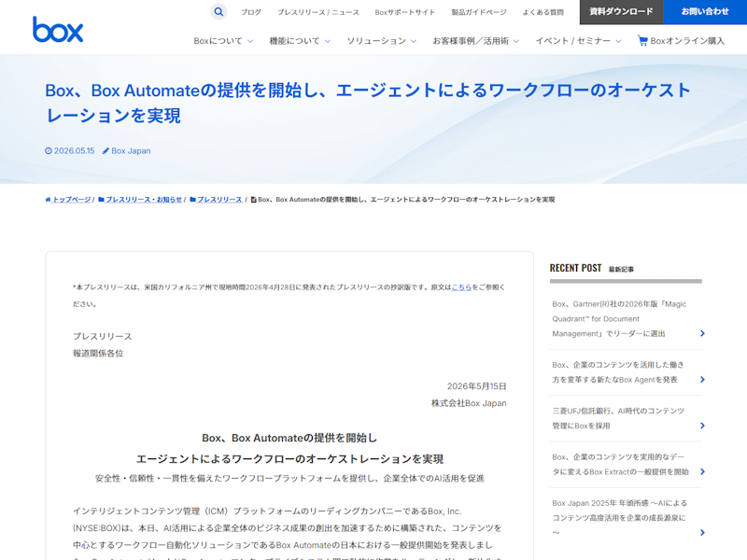
Task: Open the search magnifier icon
Action: (218, 12)
